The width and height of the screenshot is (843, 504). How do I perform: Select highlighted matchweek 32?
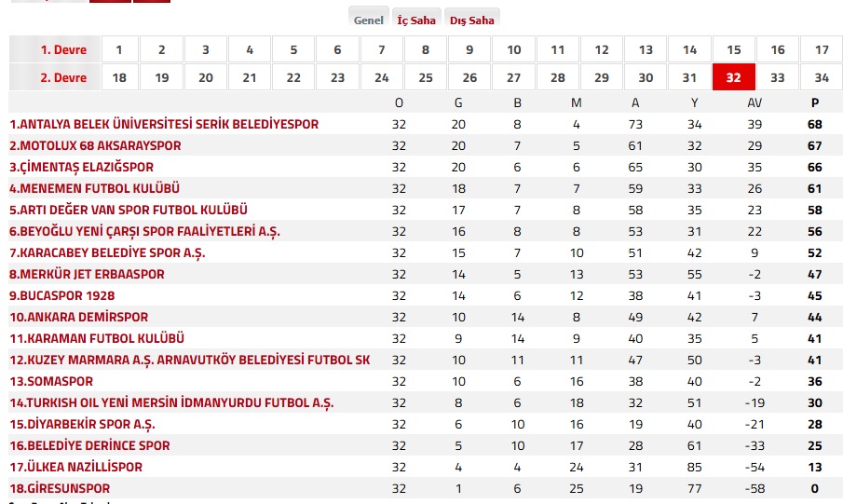pyautogui.click(x=733, y=77)
